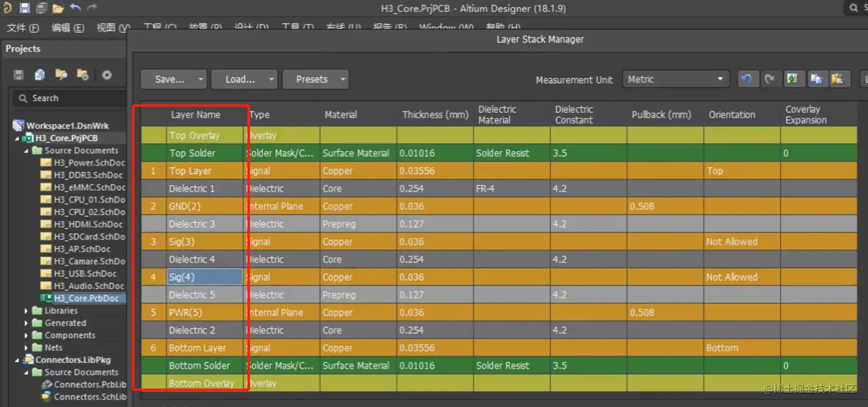Select H3_eMMC.SchDoc in project tree
Screen dimensions: 868x407
pos(89,187)
